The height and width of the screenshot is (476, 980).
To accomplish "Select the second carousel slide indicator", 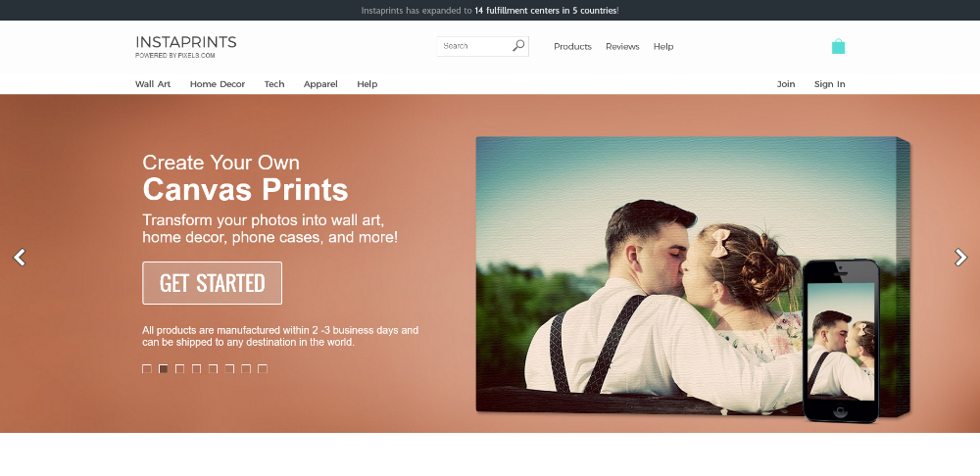I will coord(164,369).
